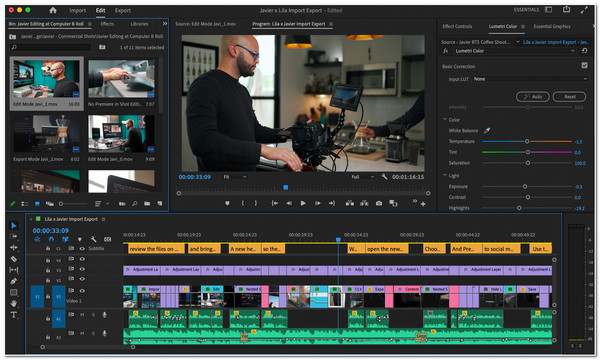Toggle visibility of track V4
This screenshot has height=360, width=600.
(82, 259)
